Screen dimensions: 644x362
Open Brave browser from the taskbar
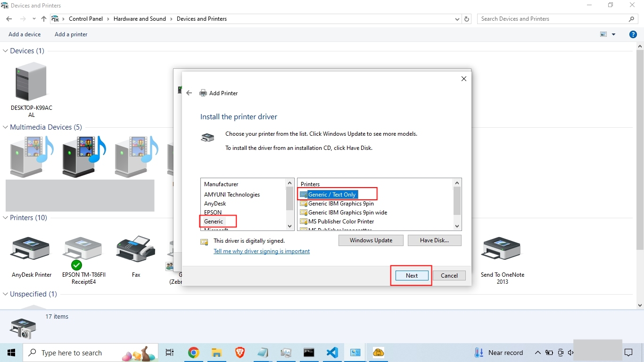tap(240, 353)
